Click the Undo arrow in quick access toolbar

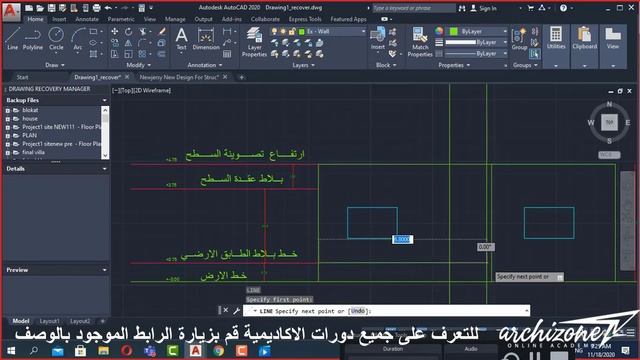point(108,8)
